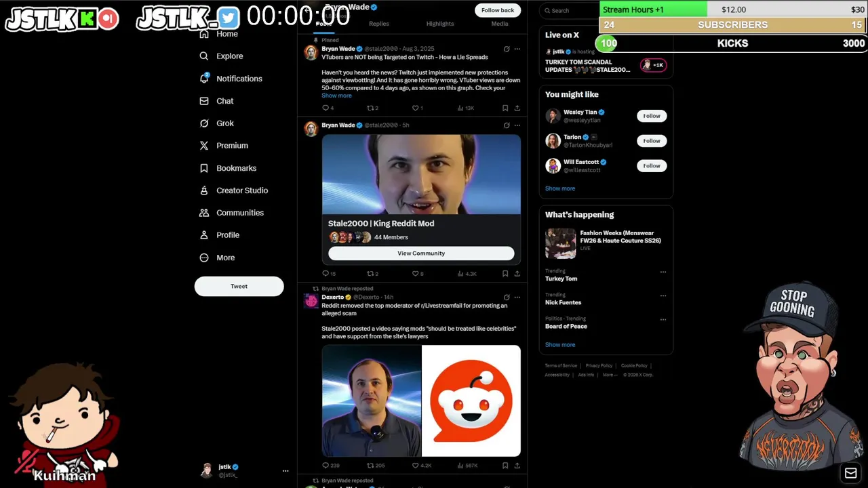Open jstlk account switcher menu

point(245,470)
